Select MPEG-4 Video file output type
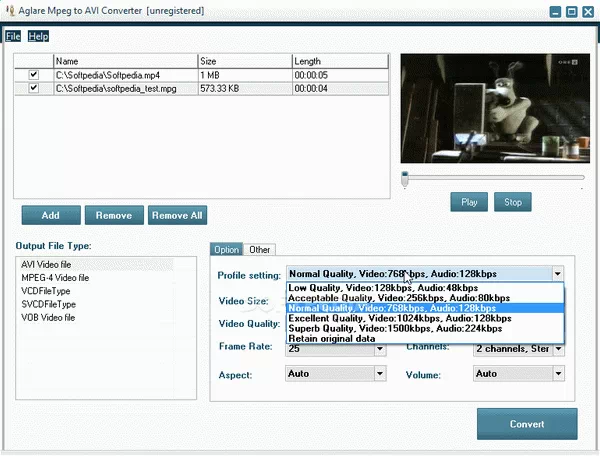Image resolution: width=600 pixels, height=456 pixels. pyautogui.click(x=95, y=278)
